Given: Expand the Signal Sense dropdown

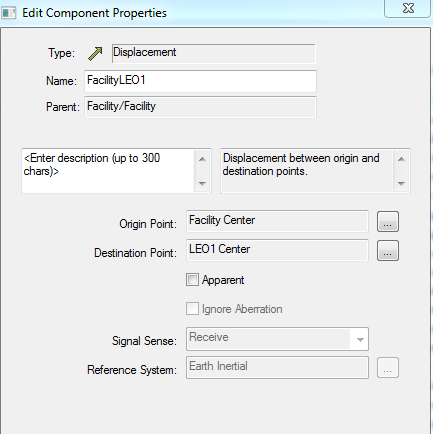Looking at the screenshot, I should click(360, 339).
